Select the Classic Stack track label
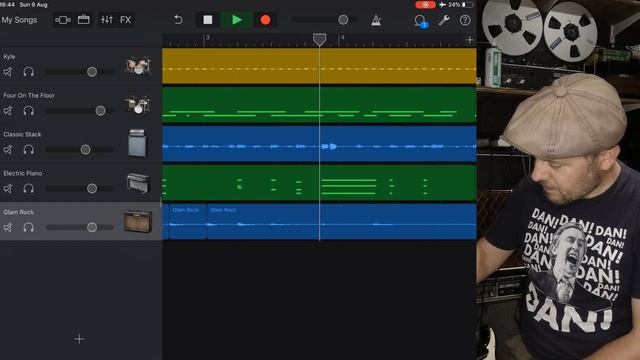Screen dimensions: 640x360 pos(22,134)
